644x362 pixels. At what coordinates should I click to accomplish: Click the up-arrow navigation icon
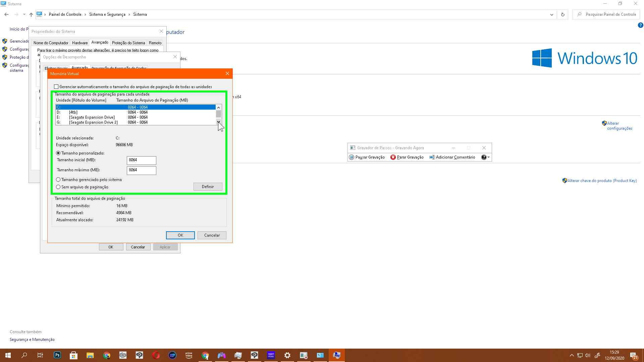[x=31, y=14]
